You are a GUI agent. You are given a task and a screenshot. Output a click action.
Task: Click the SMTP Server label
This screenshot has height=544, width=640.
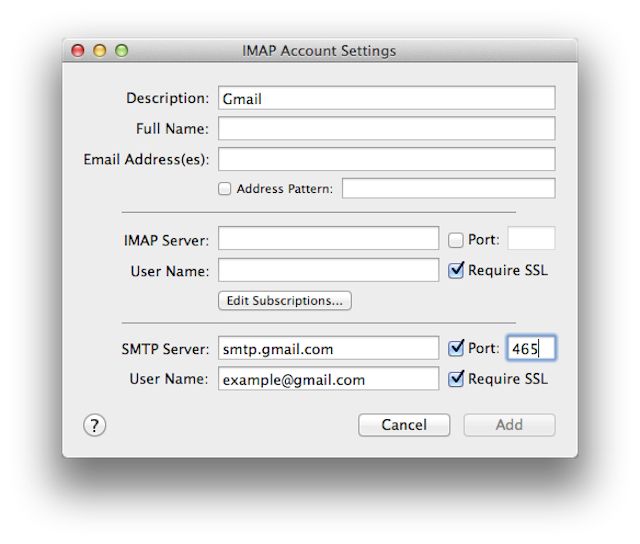pos(165,349)
